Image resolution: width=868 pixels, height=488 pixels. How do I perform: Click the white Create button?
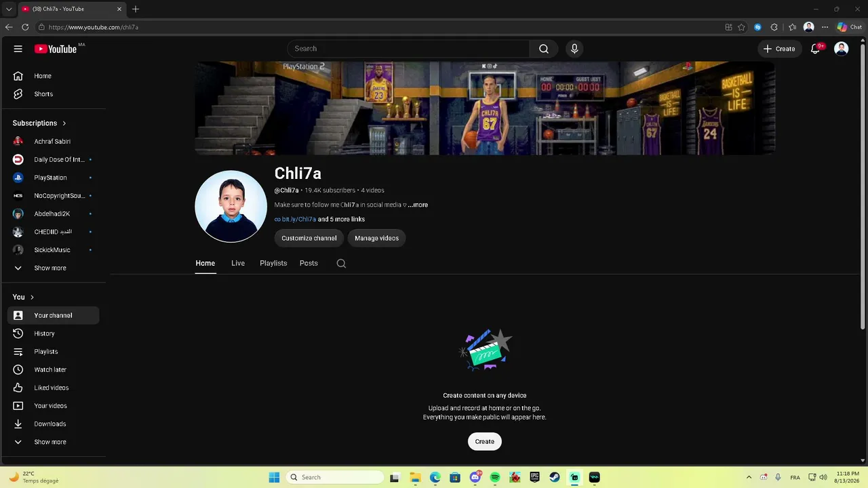click(485, 441)
